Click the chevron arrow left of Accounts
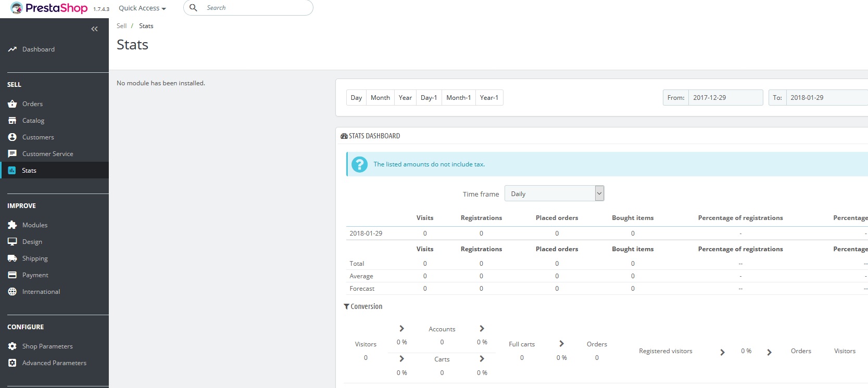This screenshot has height=388, width=868. tap(401, 329)
